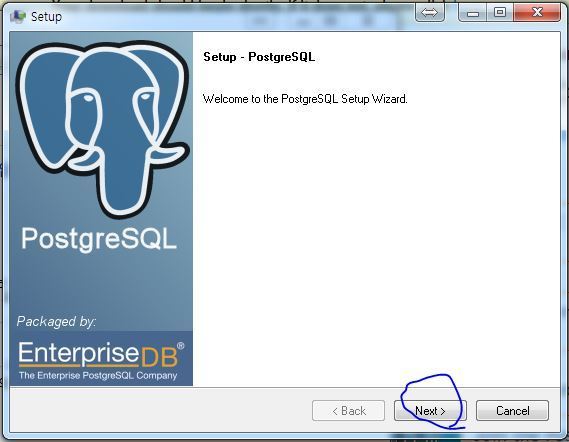Cancel the PostgreSQL setup wizard
Image resolution: width=569 pixels, height=442 pixels.
[x=512, y=410]
